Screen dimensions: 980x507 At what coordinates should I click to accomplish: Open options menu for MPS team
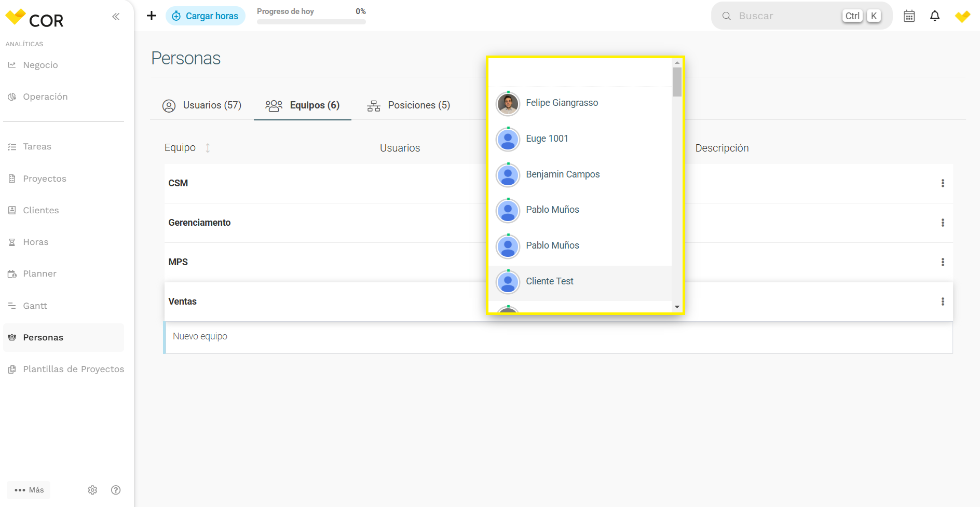pyautogui.click(x=943, y=262)
